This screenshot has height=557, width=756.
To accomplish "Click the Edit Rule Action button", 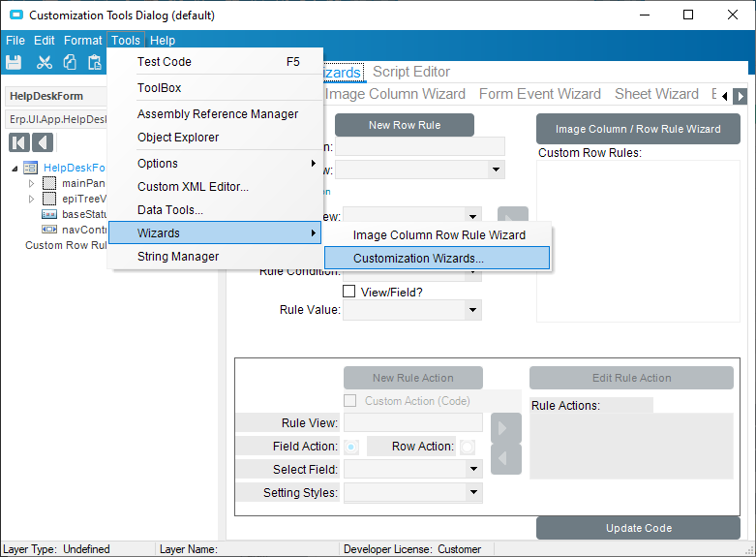I will click(x=631, y=378).
